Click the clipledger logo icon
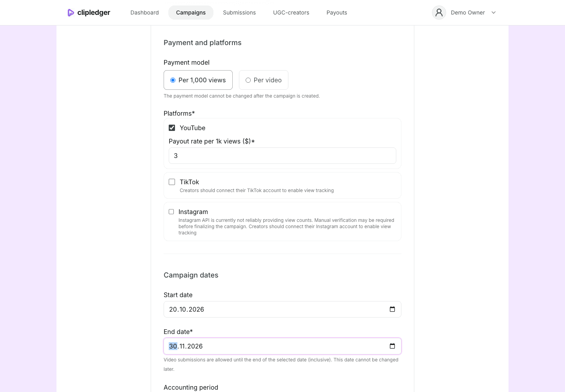The height and width of the screenshot is (392, 565). [71, 13]
